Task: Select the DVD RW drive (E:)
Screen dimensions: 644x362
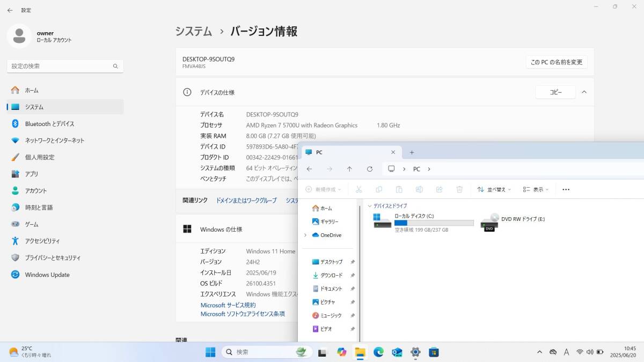Action: coord(490,220)
